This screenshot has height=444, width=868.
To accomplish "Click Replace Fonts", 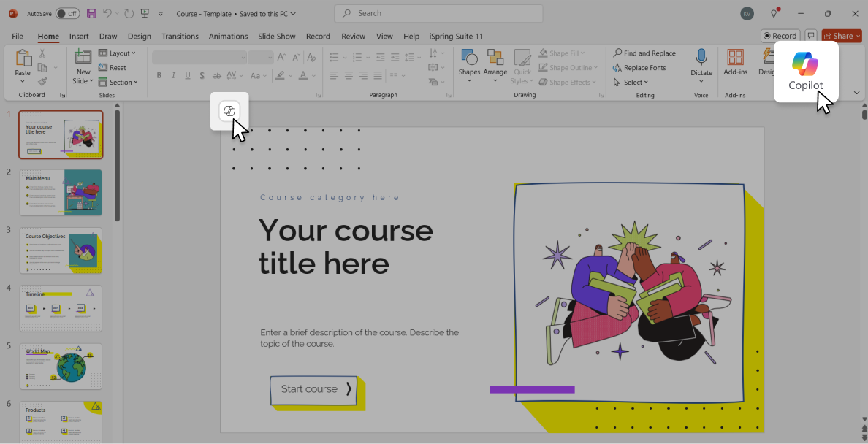I will [x=639, y=67].
